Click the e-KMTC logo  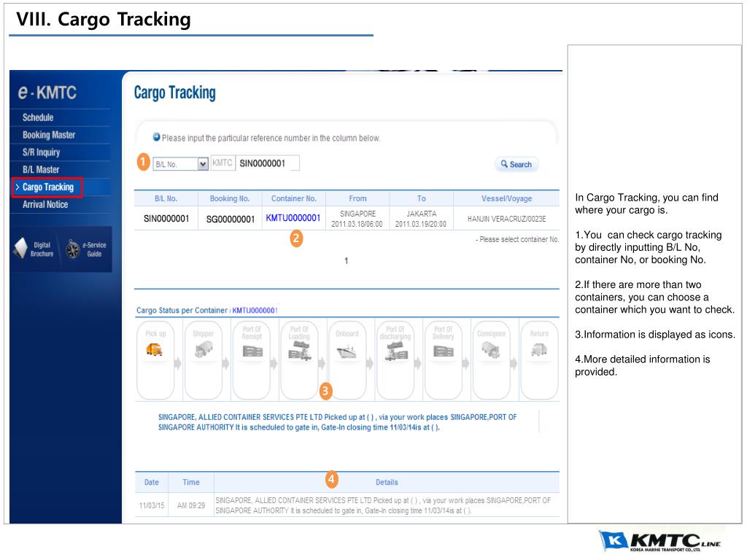pyautogui.click(x=47, y=92)
